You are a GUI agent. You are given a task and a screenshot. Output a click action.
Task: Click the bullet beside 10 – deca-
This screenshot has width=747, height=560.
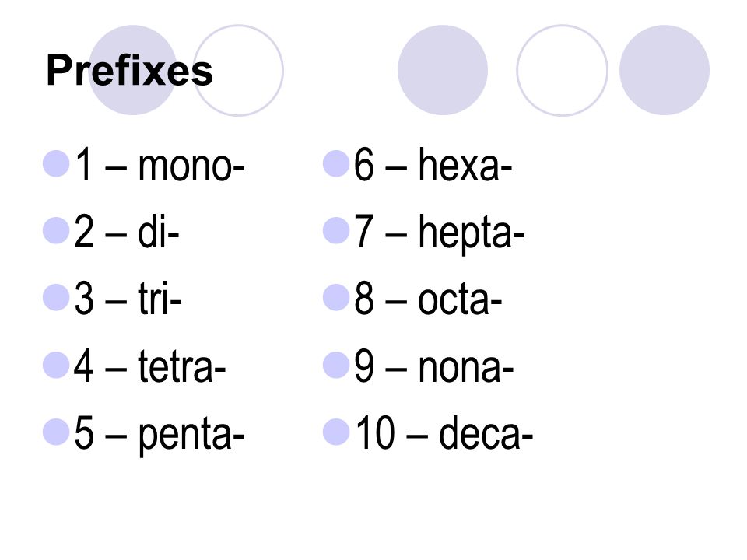pyautogui.click(x=336, y=432)
